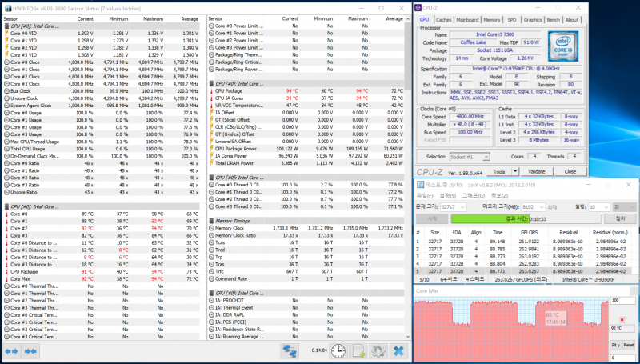Viewport: 640px width, 364px height.
Task: Select CPU Package Power sensor row
Action: [306, 149]
